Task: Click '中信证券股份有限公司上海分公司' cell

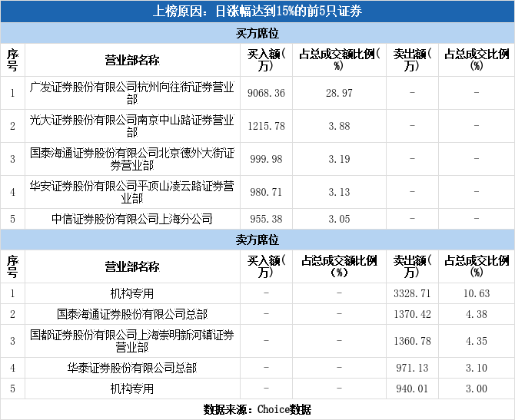Action: click(132, 219)
